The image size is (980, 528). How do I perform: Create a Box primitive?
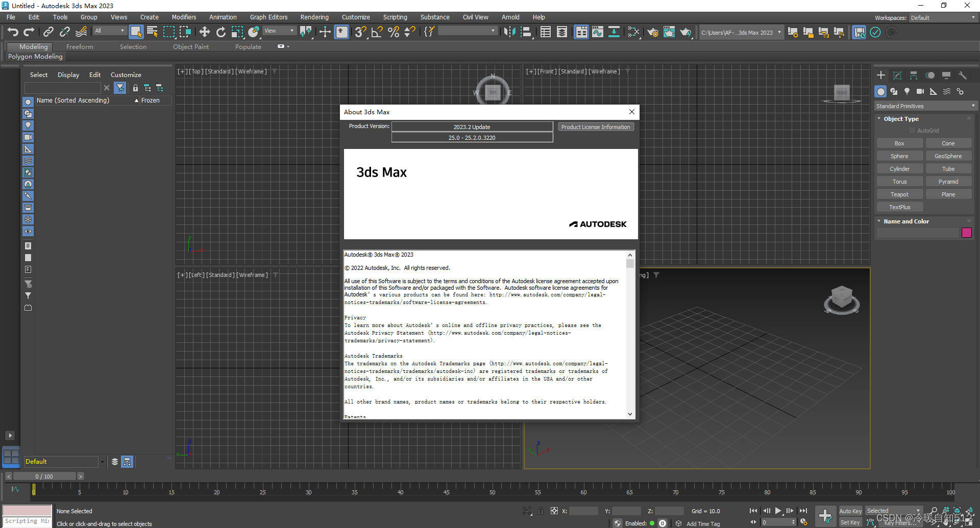coord(899,143)
